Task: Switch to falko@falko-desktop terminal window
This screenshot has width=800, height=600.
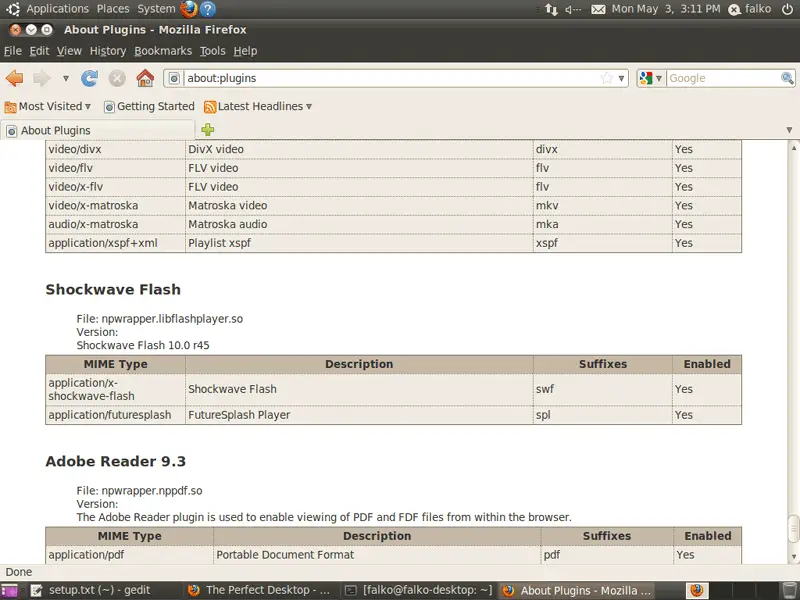Action: click(418, 591)
